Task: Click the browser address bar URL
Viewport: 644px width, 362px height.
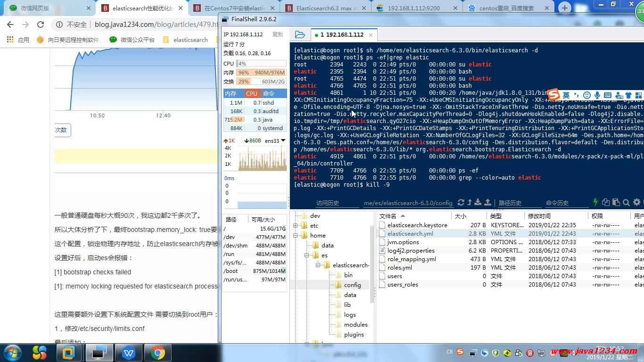Action: tap(156, 25)
